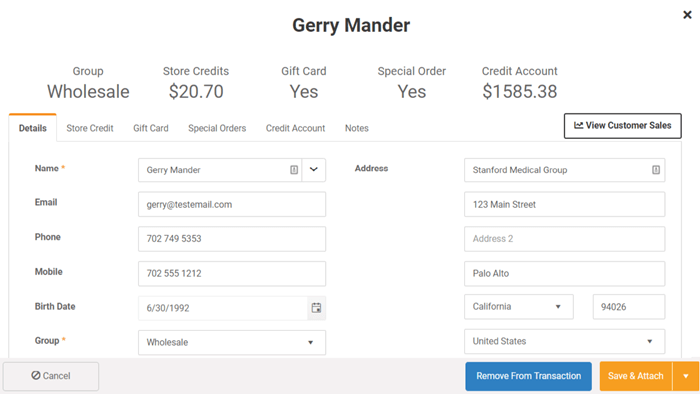
Task: Click Remove From Transaction button
Action: click(528, 376)
